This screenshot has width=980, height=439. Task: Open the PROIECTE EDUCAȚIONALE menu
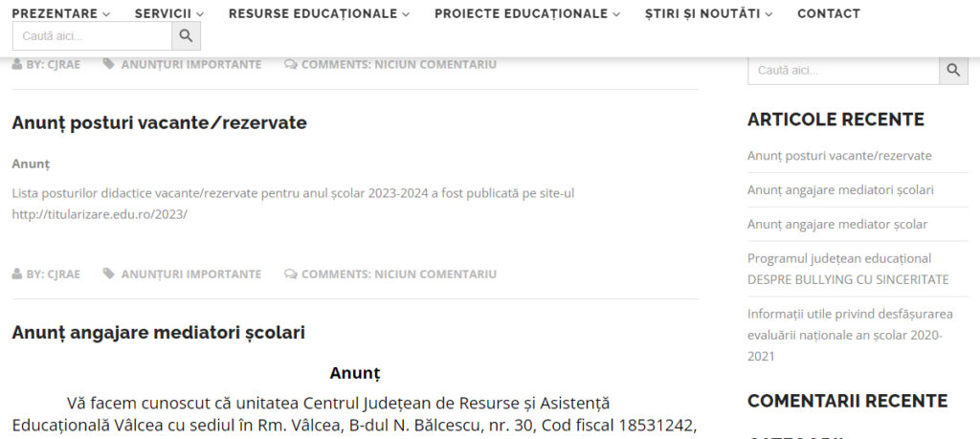pyautogui.click(x=526, y=13)
